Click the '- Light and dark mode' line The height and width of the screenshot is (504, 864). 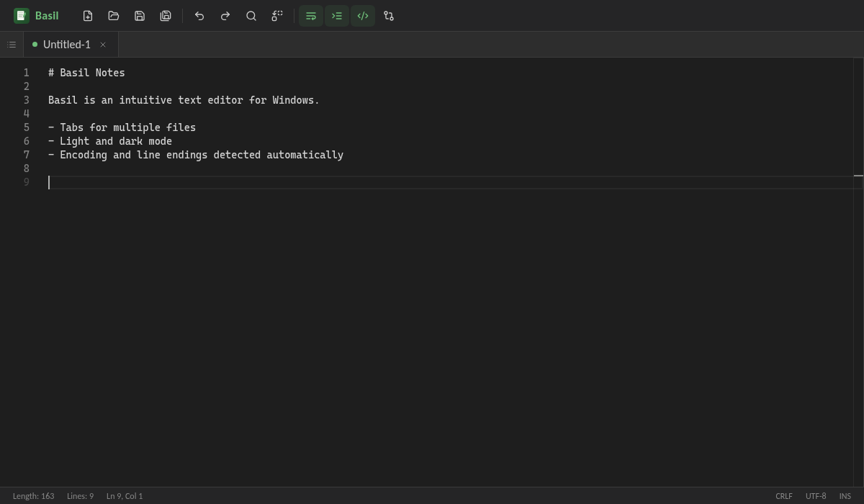(110, 141)
